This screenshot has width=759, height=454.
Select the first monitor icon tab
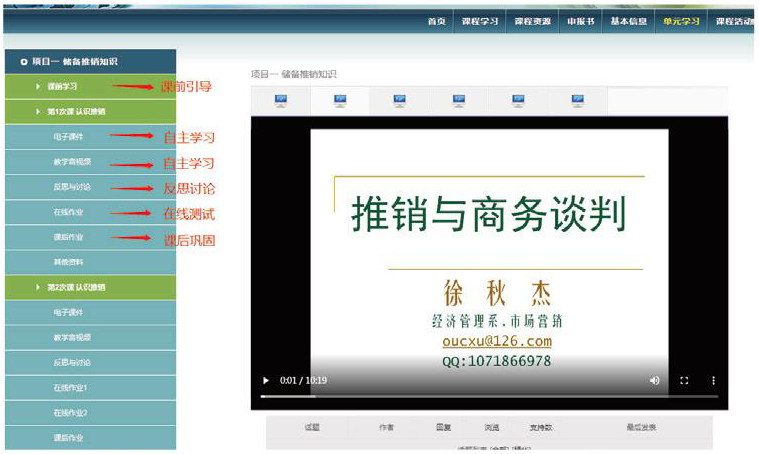pos(280,100)
